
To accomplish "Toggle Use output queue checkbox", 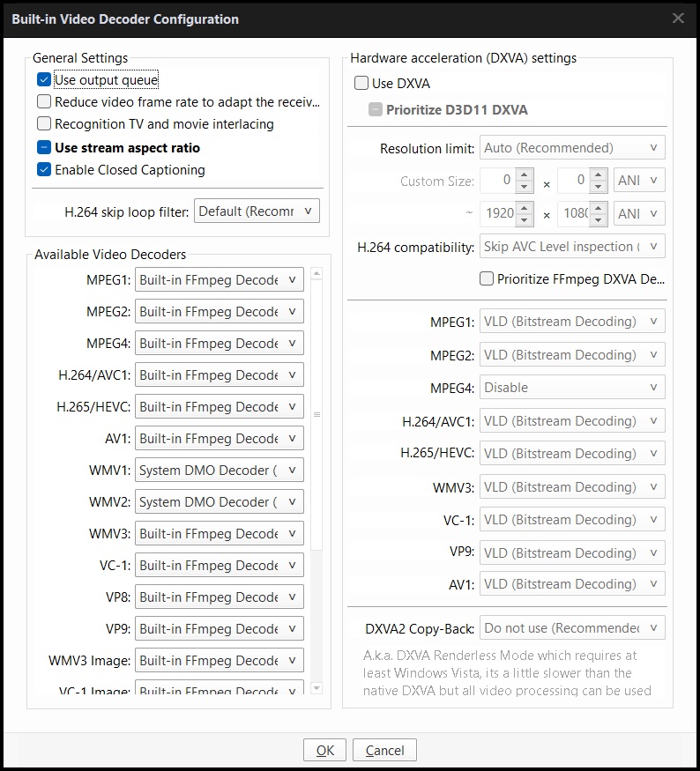I will pos(44,80).
